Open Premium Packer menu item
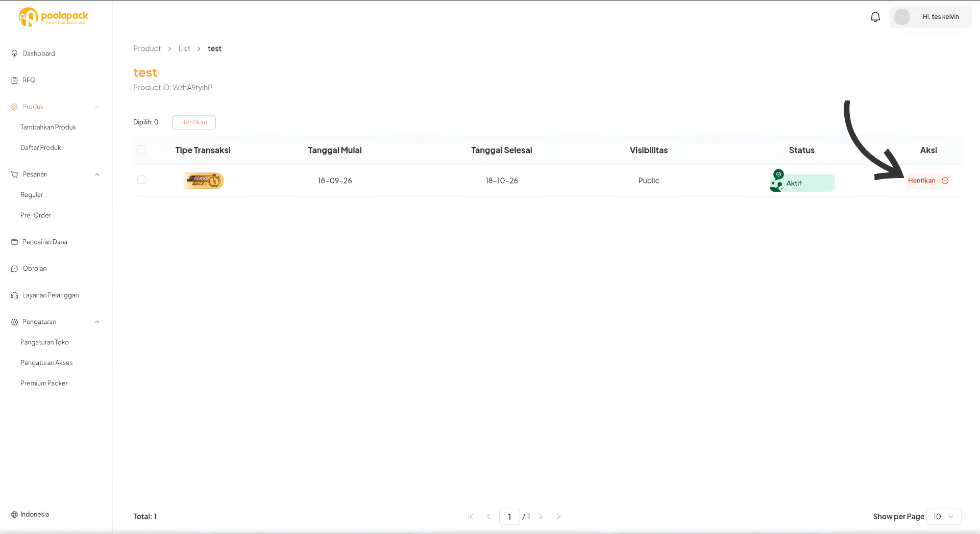 [x=44, y=383]
